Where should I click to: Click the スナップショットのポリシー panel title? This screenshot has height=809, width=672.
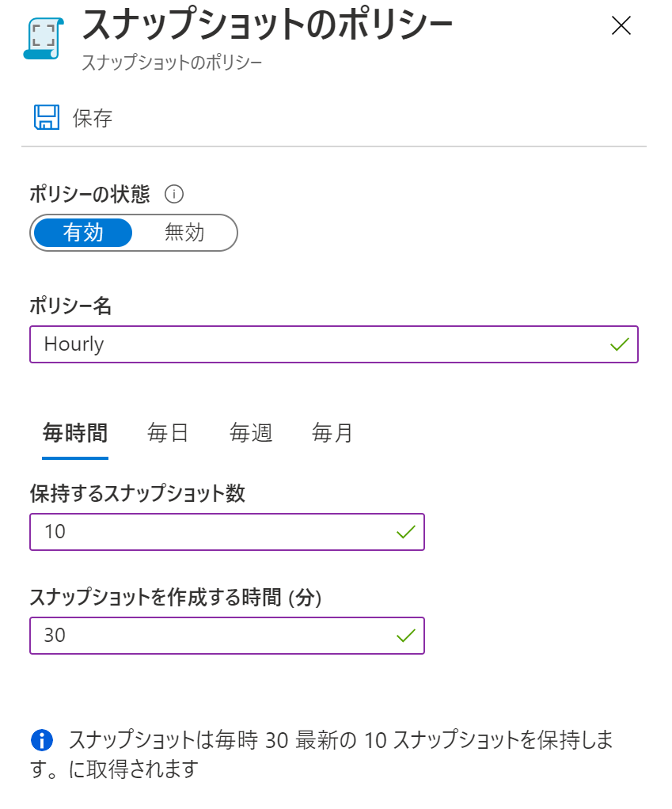click(268, 25)
